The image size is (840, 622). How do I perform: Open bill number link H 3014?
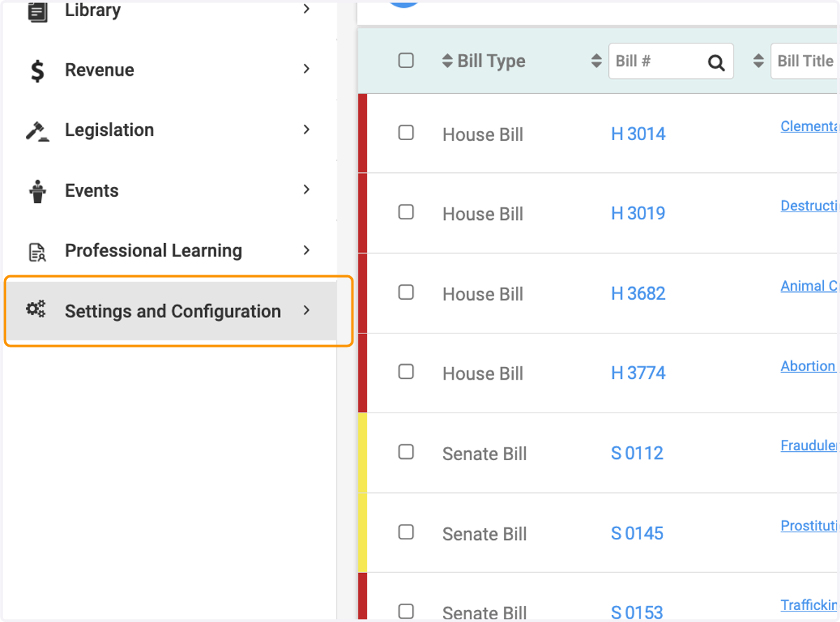(x=638, y=134)
